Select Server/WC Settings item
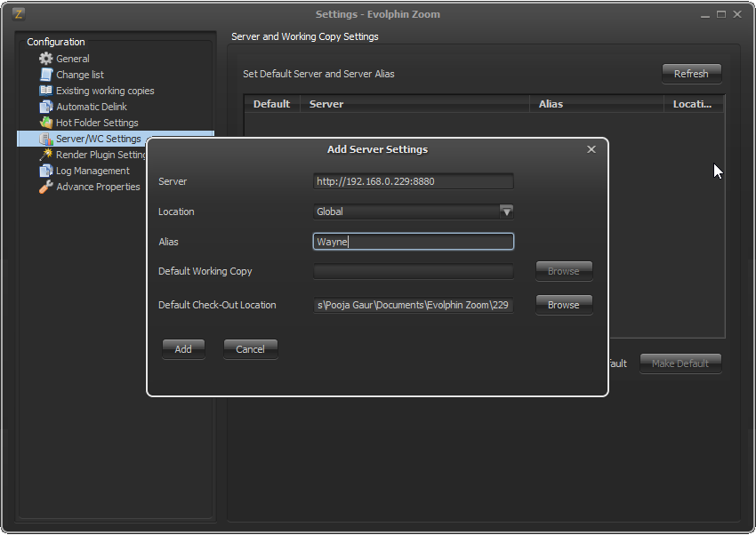756x535 pixels. [x=99, y=139]
